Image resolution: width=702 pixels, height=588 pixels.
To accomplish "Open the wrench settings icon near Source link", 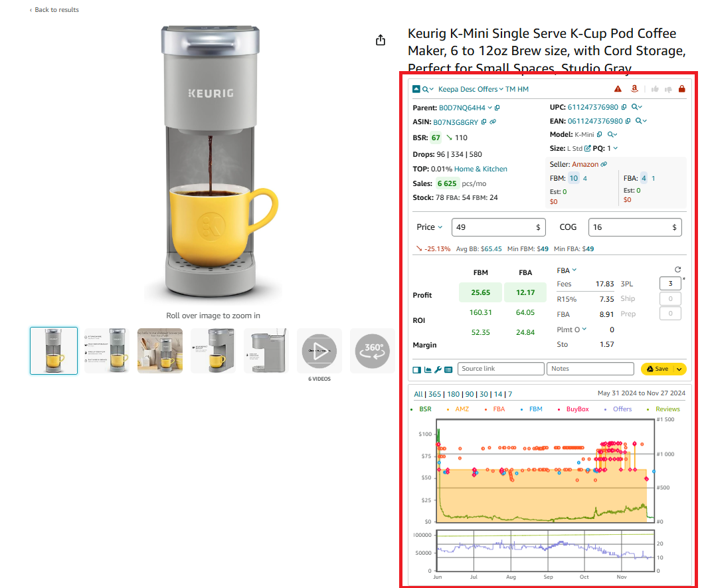I will [438, 369].
